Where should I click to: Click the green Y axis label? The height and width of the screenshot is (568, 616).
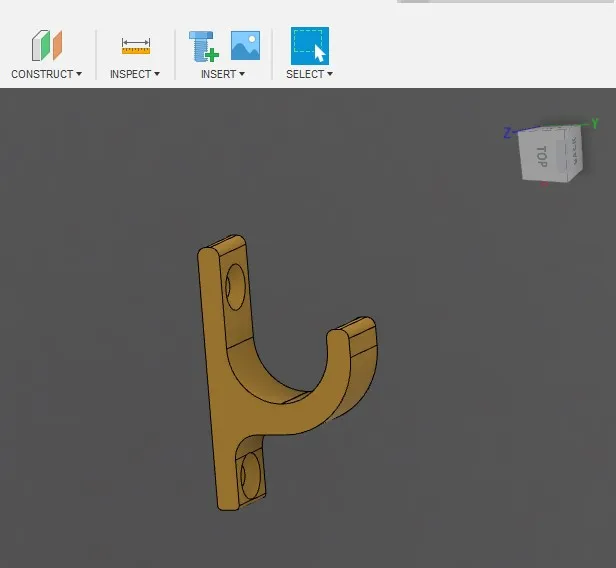click(595, 124)
